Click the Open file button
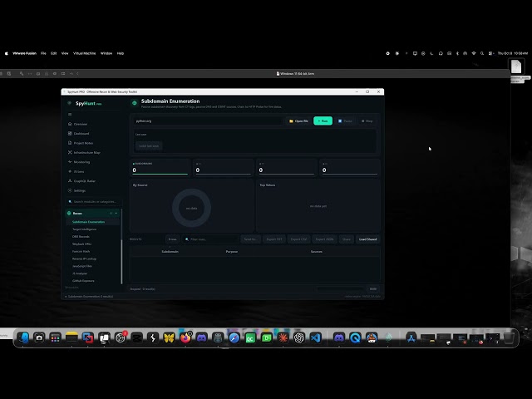The image size is (532, 399). pyautogui.click(x=299, y=121)
